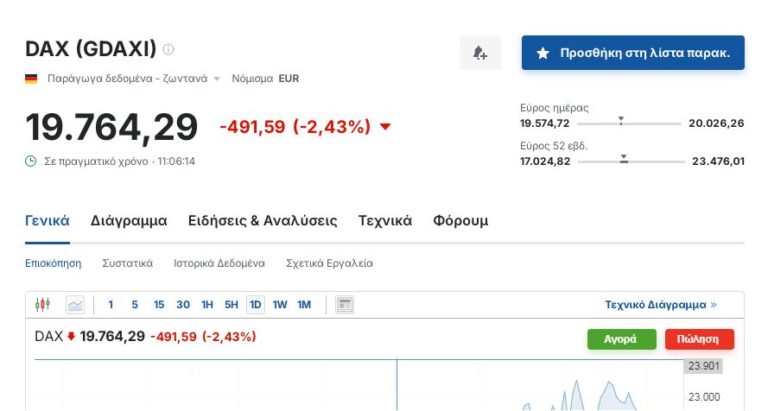Open Ιστορικά Δεδομένα sub-link
Viewport: 768px width, 411px height.
tap(219, 263)
